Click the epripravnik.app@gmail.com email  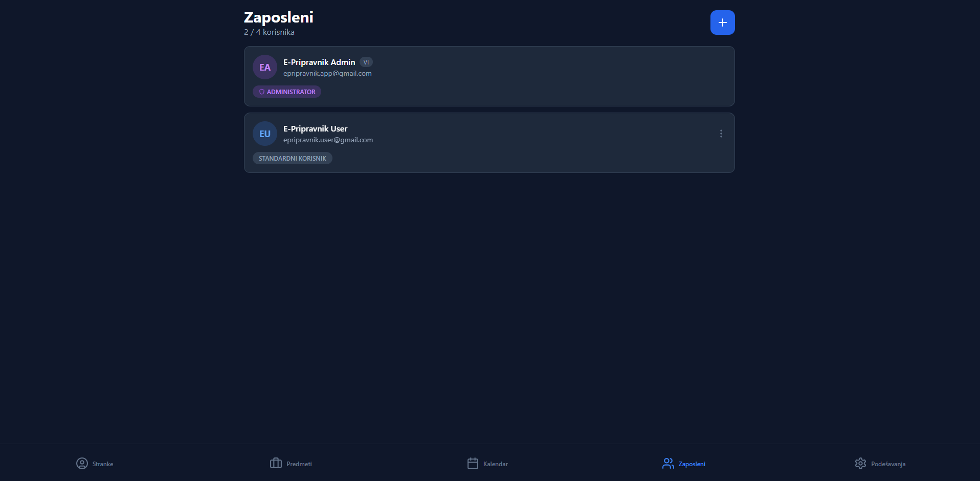click(327, 74)
